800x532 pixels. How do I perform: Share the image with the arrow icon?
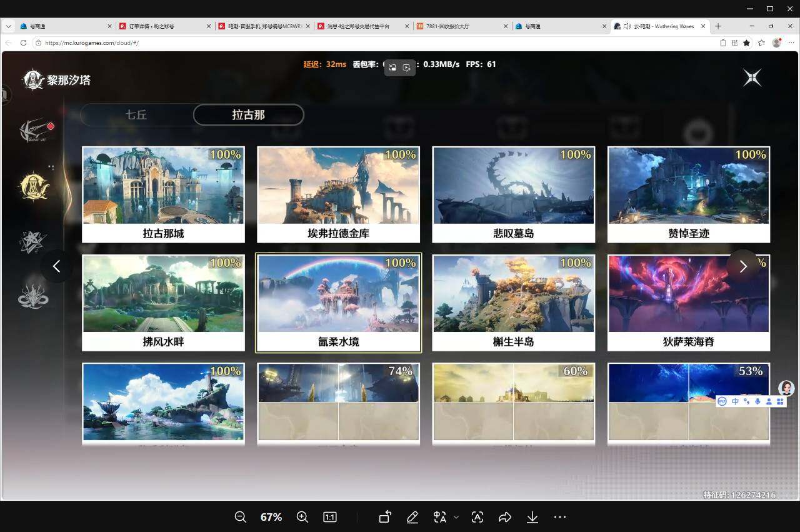(505, 517)
